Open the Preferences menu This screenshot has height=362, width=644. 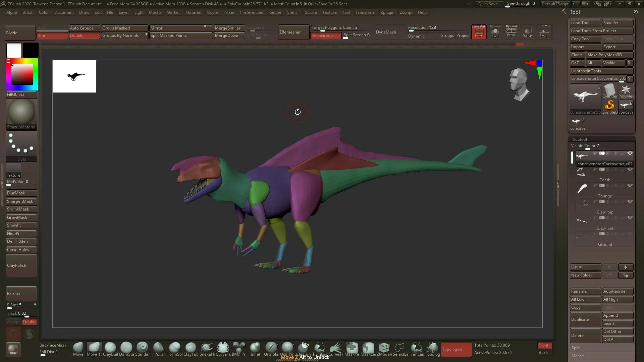252,12
